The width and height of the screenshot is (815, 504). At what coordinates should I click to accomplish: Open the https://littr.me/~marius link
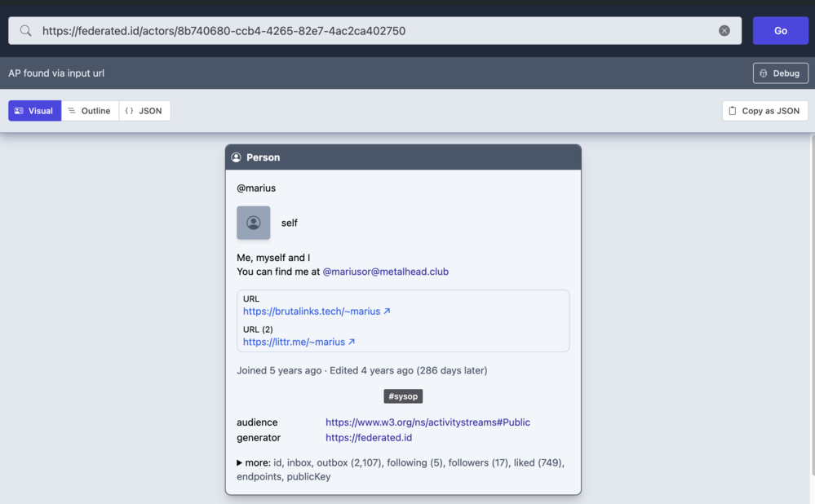(x=294, y=343)
